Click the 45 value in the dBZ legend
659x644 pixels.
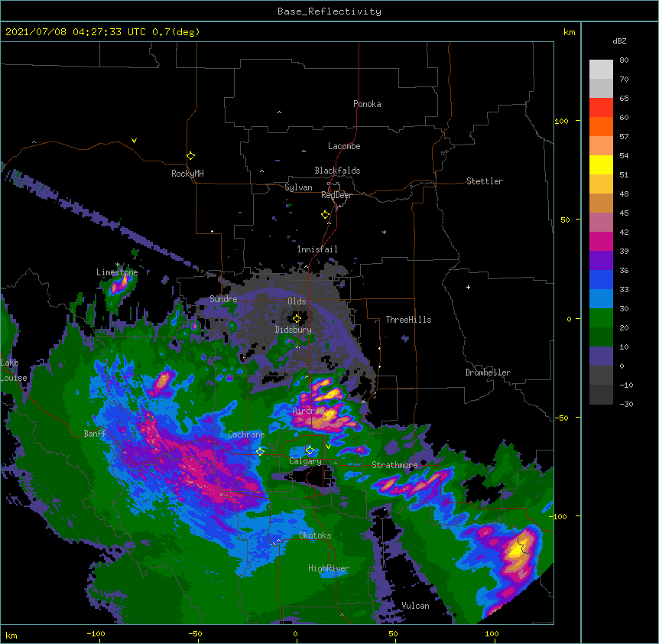[624, 213]
